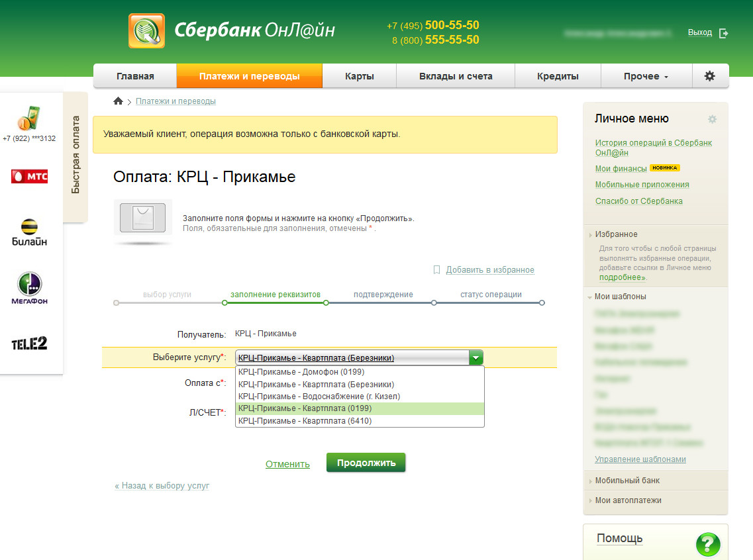Click the logout arrow icon next to Выход

point(723,33)
